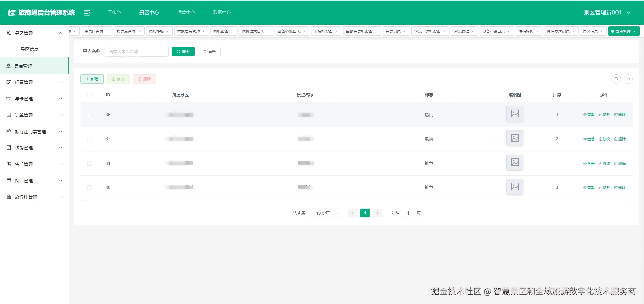Toggle the select-all checkbox in table header

[x=89, y=95]
